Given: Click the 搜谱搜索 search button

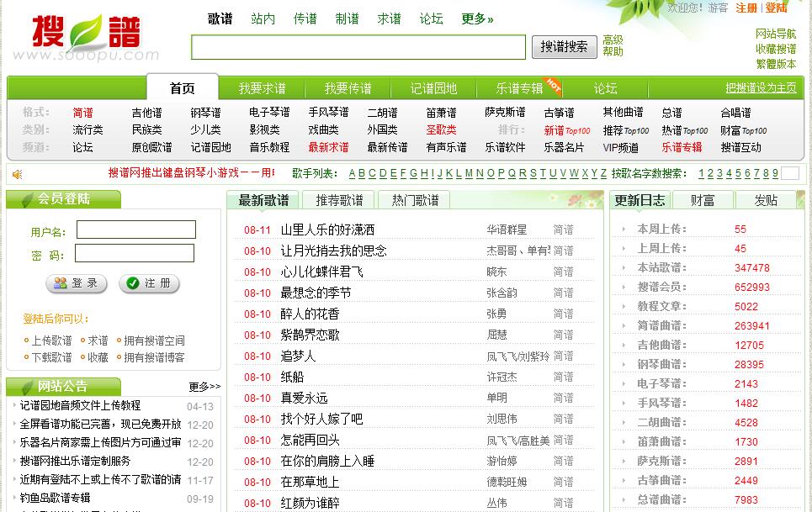Looking at the screenshot, I should pos(564,46).
